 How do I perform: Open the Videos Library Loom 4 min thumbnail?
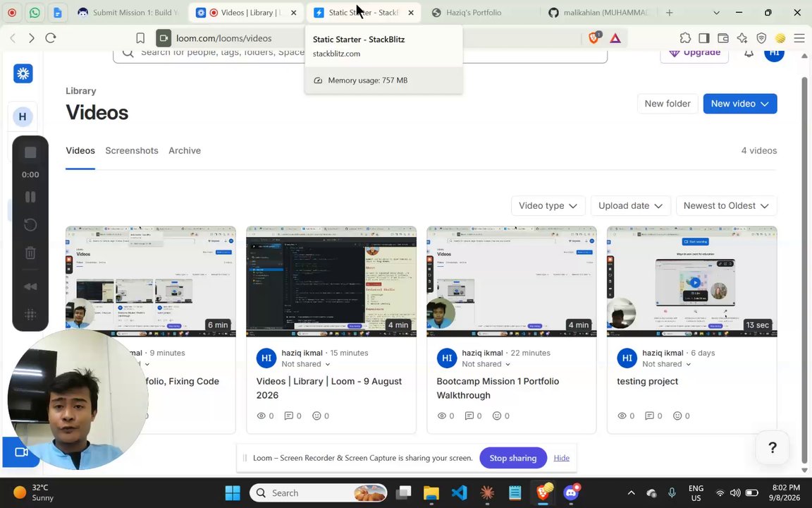pos(331,282)
